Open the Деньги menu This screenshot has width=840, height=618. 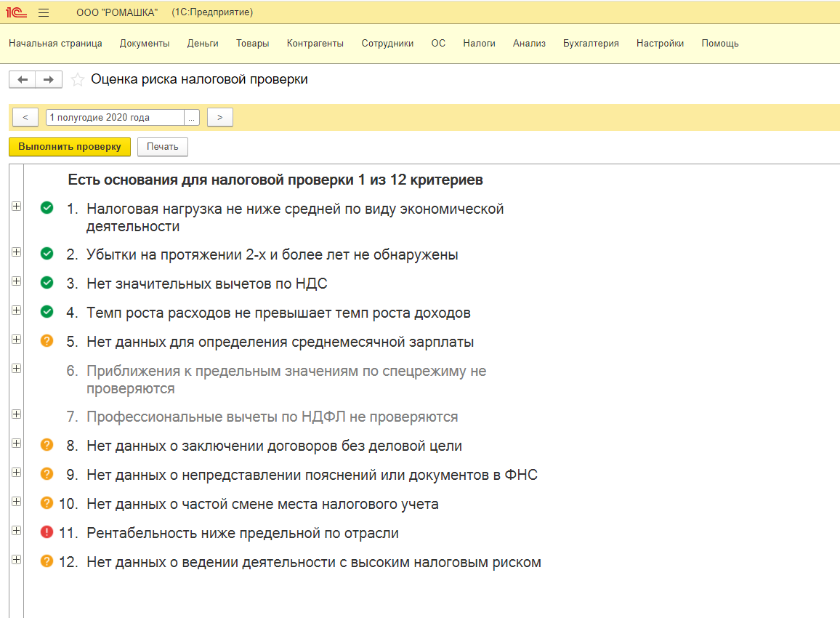pyautogui.click(x=203, y=44)
